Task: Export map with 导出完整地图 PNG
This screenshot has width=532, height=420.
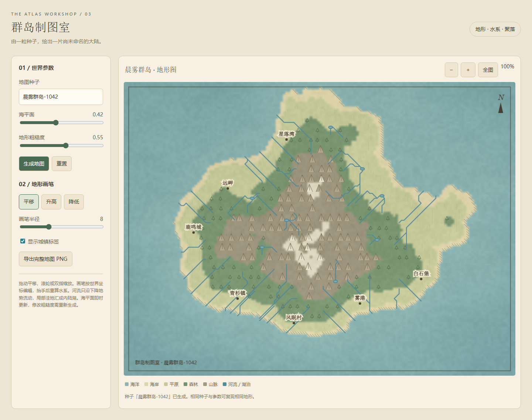Action: [x=45, y=259]
